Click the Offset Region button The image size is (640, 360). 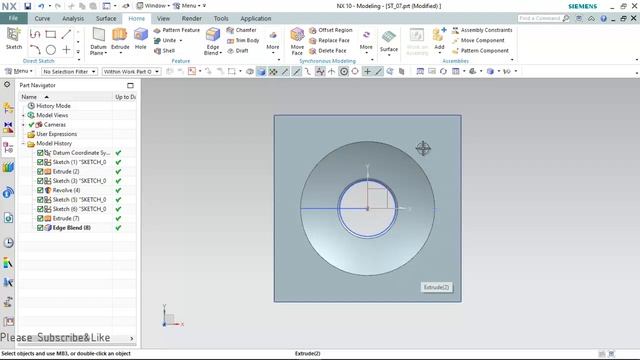(331, 30)
